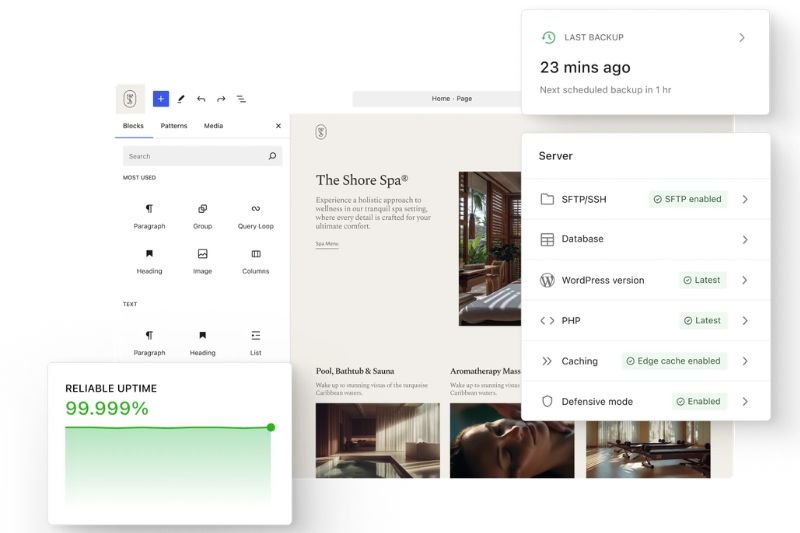Click the Spa Menu link
800x533 pixels.
pos(327,244)
